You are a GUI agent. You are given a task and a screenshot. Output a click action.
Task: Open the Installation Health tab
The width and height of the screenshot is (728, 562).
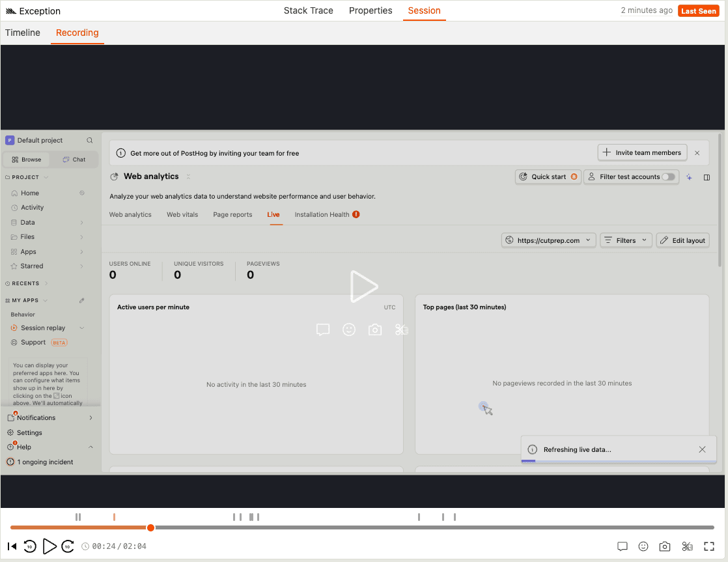pos(327,215)
